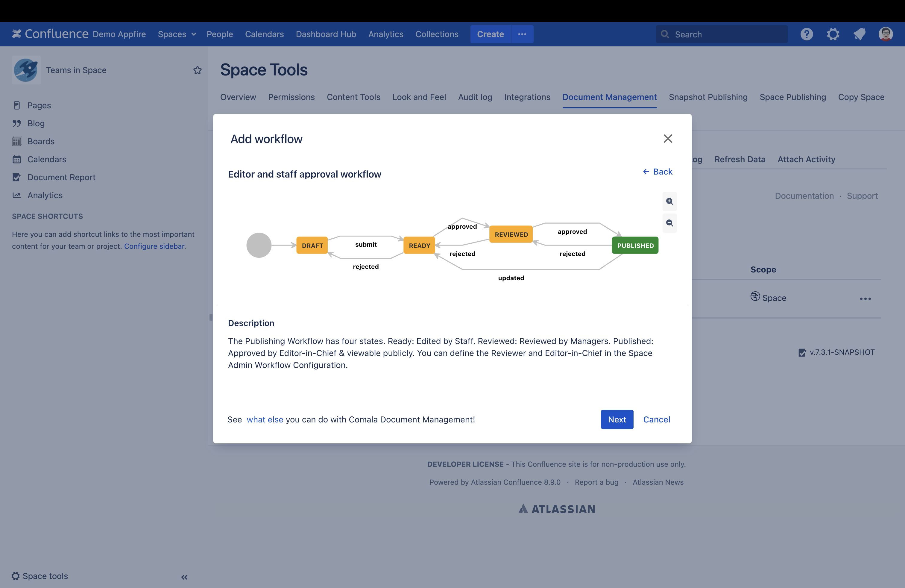Click the ellipsis menu next to Space scope
The width and height of the screenshot is (905, 588).
867,298
